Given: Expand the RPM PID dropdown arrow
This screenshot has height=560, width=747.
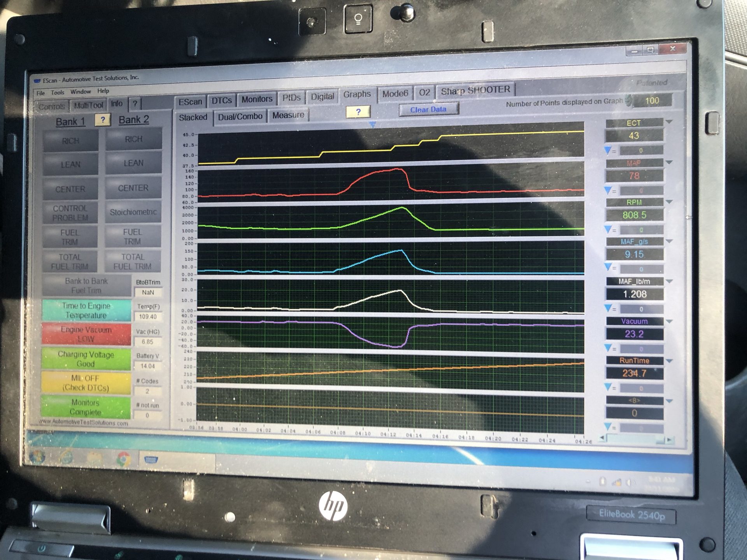Looking at the screenshot, I should coord(669,202).
